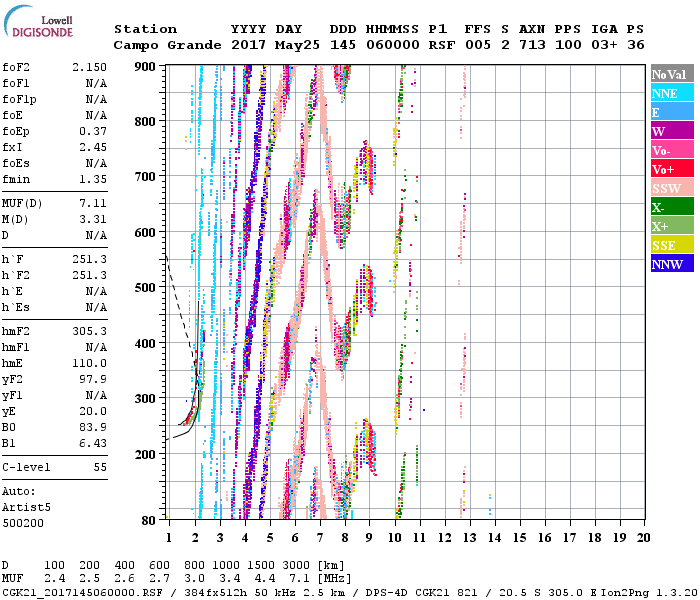This screenshot has height=600, width=700.
Task: Click the MUF 7.1 value for 3000 km
Action: tap(300, 579)
